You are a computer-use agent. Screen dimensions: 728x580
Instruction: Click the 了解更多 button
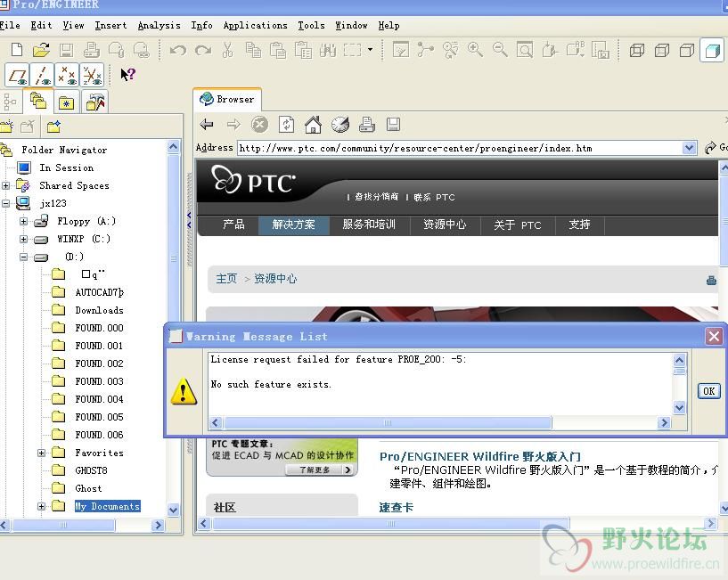coord(319,470)
